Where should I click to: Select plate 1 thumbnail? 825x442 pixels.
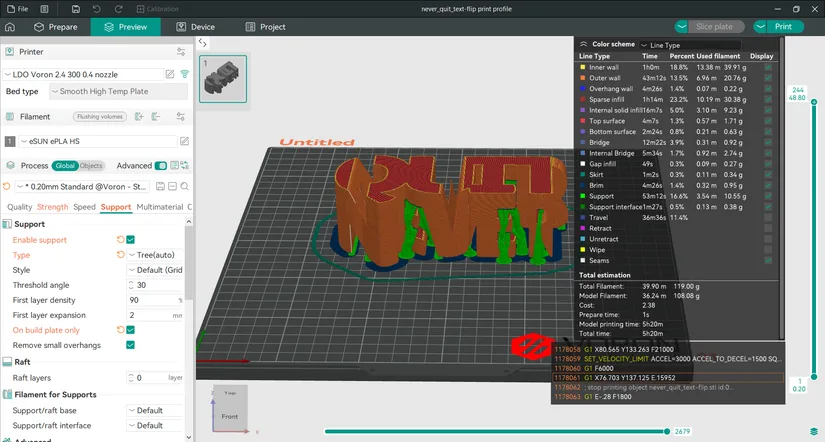point(223,79)
